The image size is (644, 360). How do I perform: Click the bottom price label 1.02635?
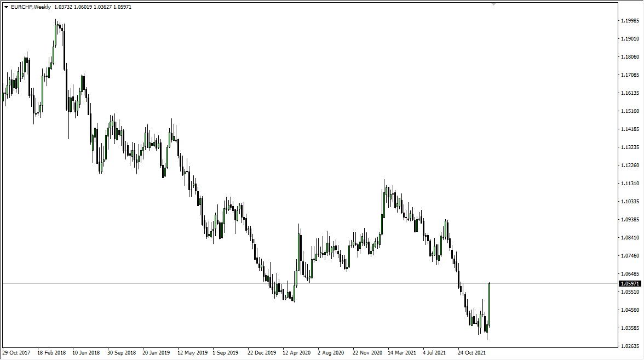click(629, 346)
